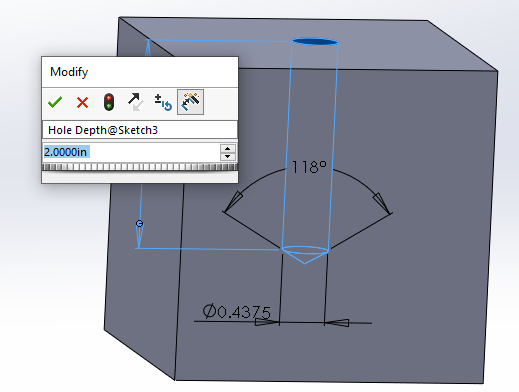Viewport: 519px width, 392px height.
Task: Click the 2.0000in value input field
Action: click(x=131, y=152)
